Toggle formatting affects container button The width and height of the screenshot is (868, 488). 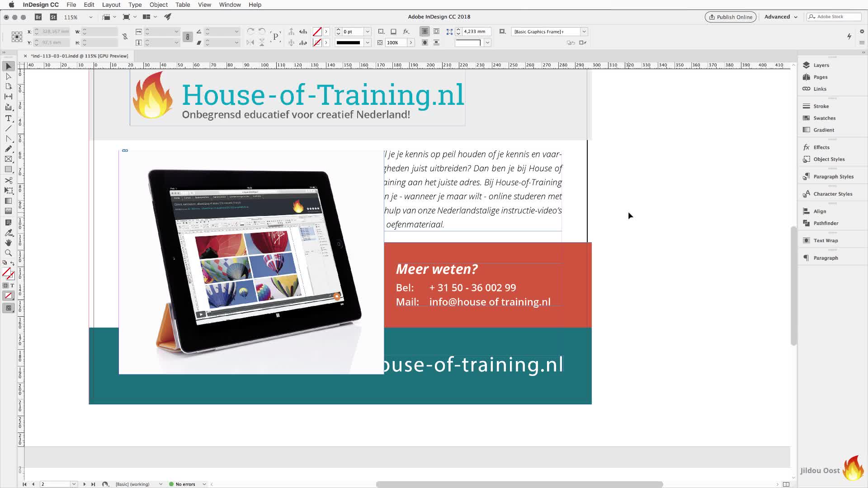(x=5, y=286)
